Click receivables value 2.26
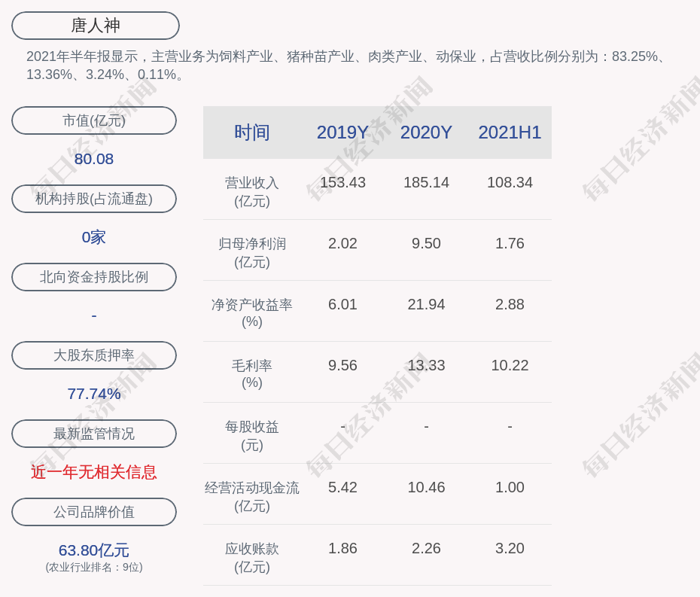 [x=426, y=549]
